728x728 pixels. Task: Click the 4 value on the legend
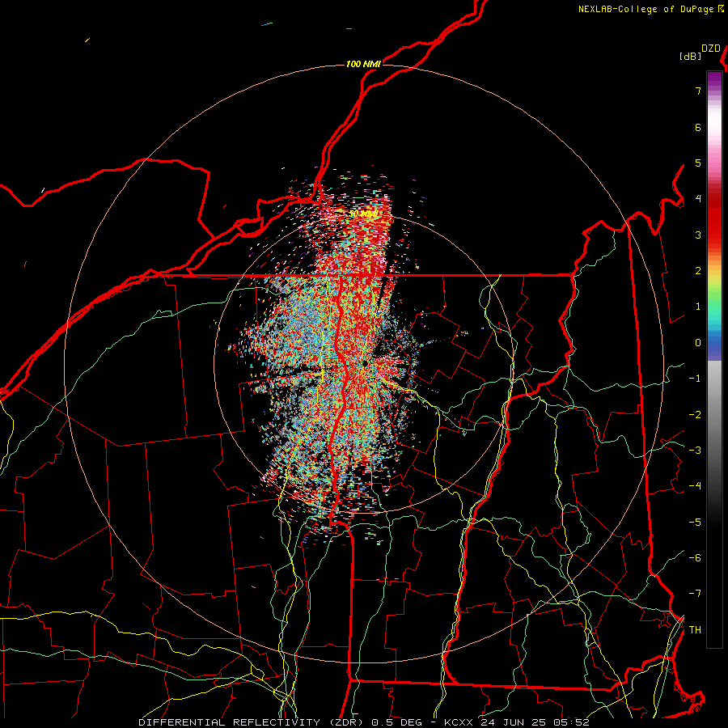[698, 199]
